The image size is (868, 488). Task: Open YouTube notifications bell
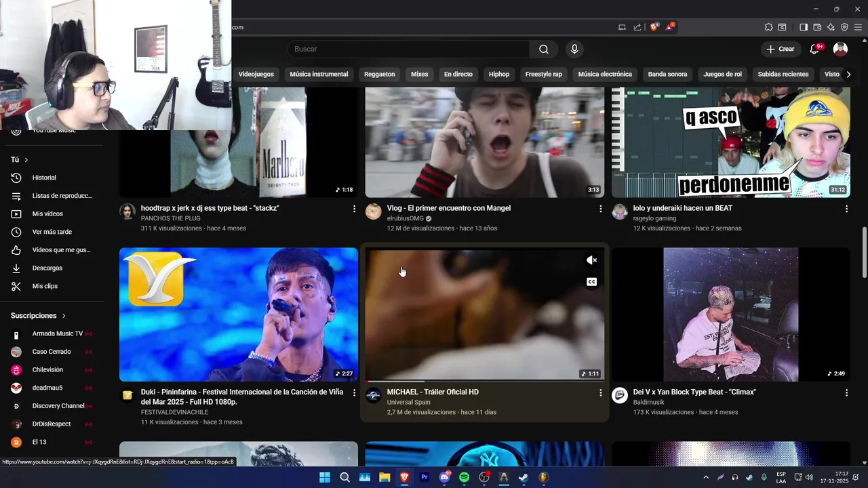pos(815,49)
